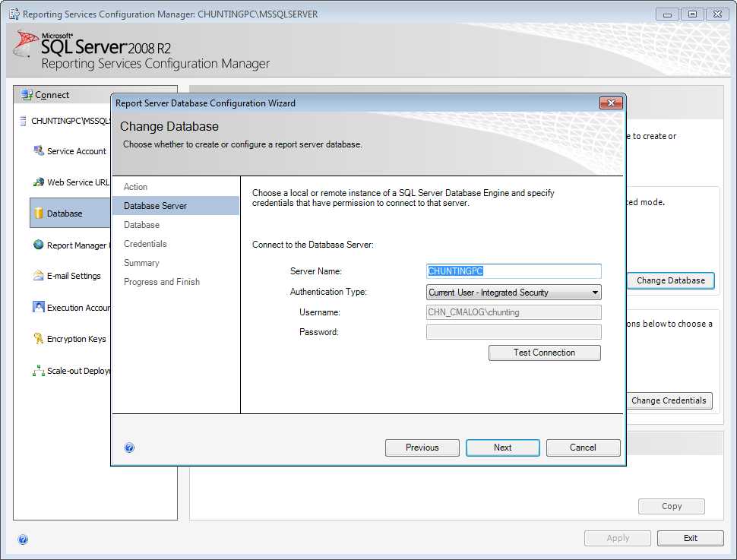Click the Report Manager globe icon
Image resolution: width=737 pixels, height=560 pixels.
coord(39,245)
